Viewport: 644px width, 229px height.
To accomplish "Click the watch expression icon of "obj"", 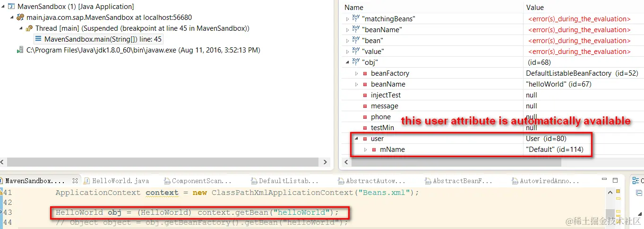I will [x=356, y=62].
